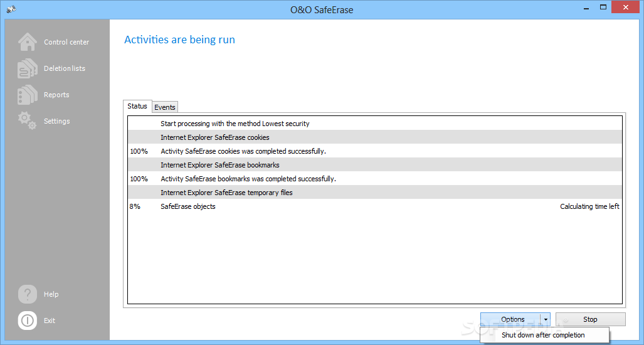Viewport: 644px width, 345px height.
Task: Click the 'Calculating time left' text
Action: 589,206
